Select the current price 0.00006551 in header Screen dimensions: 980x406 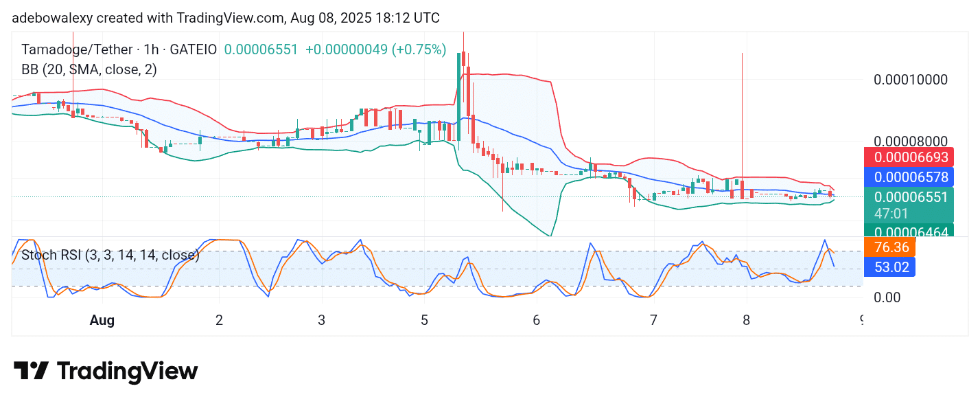(261, 49)
